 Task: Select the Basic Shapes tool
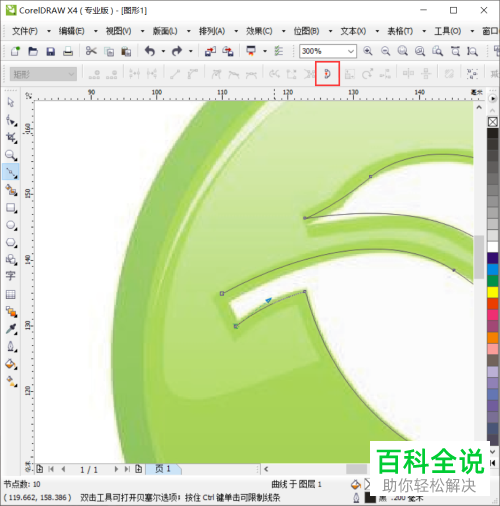(11, 259)
